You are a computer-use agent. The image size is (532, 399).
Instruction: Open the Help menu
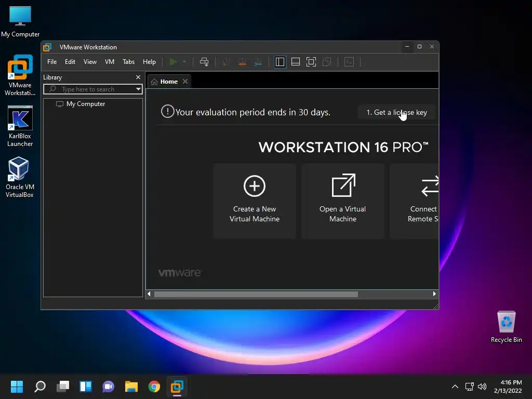pyautogui.click(x=149, y=62)
